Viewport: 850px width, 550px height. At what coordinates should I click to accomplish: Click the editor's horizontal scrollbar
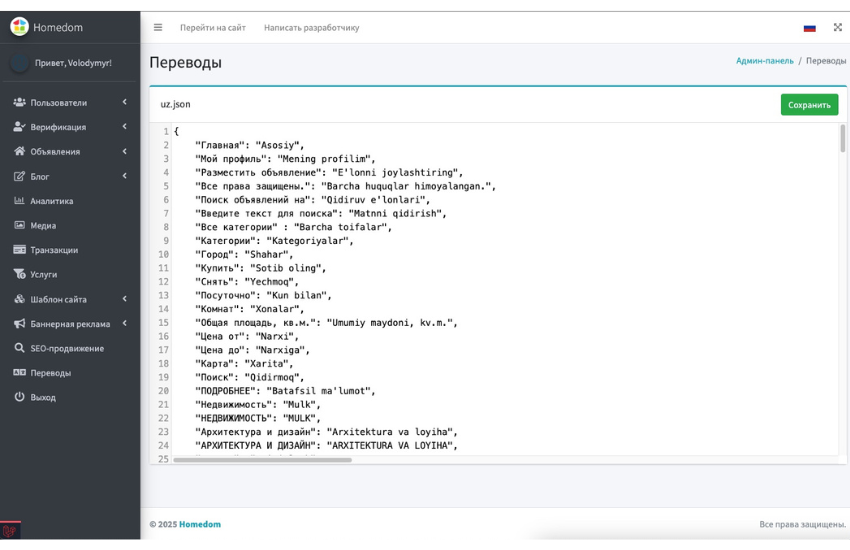262,460
